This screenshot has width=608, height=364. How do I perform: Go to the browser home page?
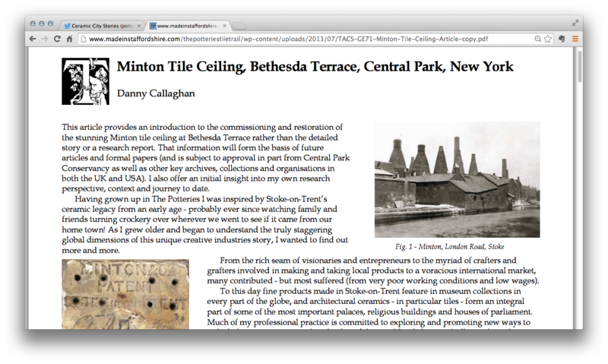pos(69,39)
